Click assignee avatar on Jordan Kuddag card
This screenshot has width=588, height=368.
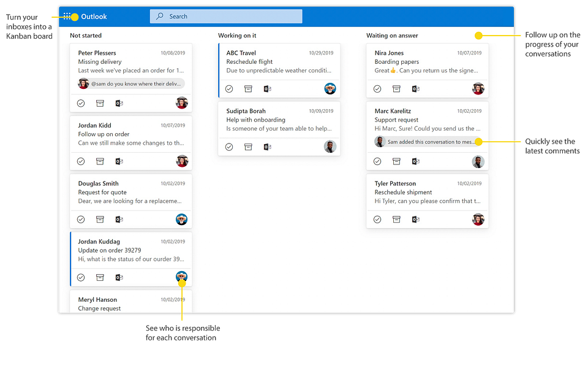(181, 277)
